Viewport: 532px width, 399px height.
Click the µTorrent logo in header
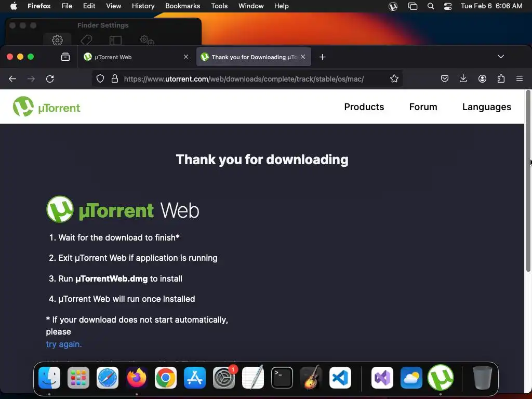pyautogui.click(x=46, y=107)
